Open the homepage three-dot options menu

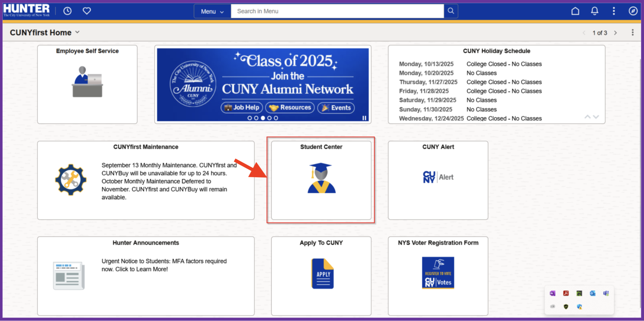click(x=632, y=32)
